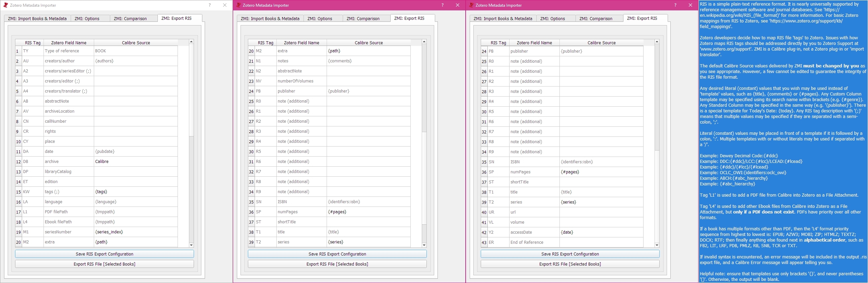
Task: Click the {comments} cell in the N1 notes row
Action: coord(369,61)
